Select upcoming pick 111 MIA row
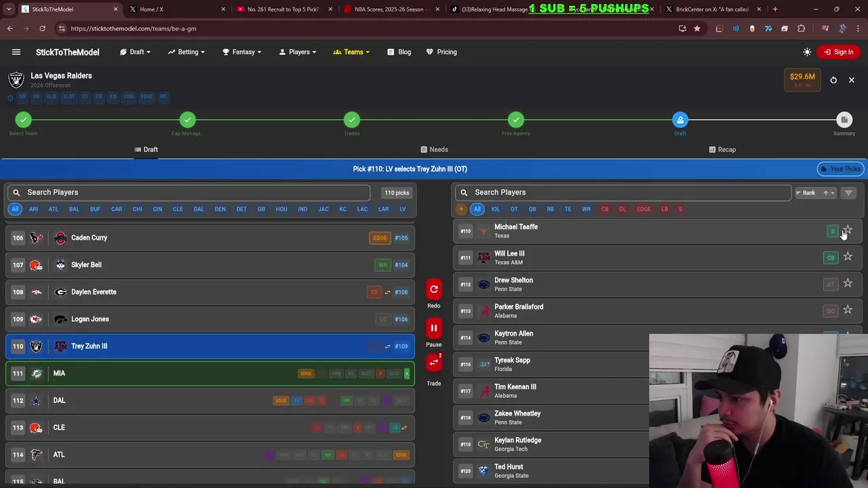The width and height of the screenshot is (868, 488). (210, 373)
